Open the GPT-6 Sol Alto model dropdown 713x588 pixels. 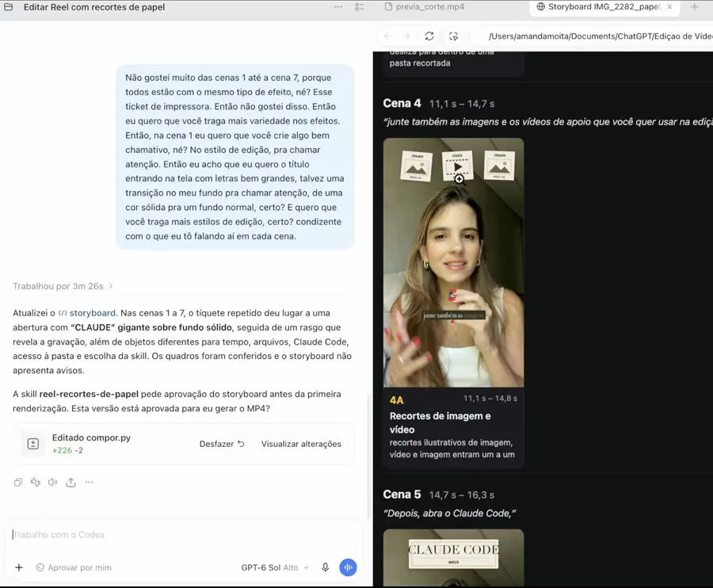[x=275, y=567]
